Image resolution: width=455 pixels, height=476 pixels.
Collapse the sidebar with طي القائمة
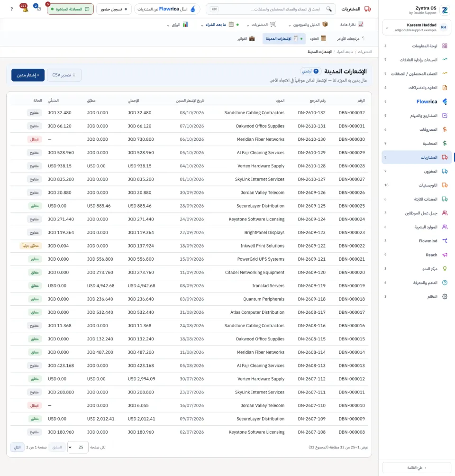click(x=417, y=467)
